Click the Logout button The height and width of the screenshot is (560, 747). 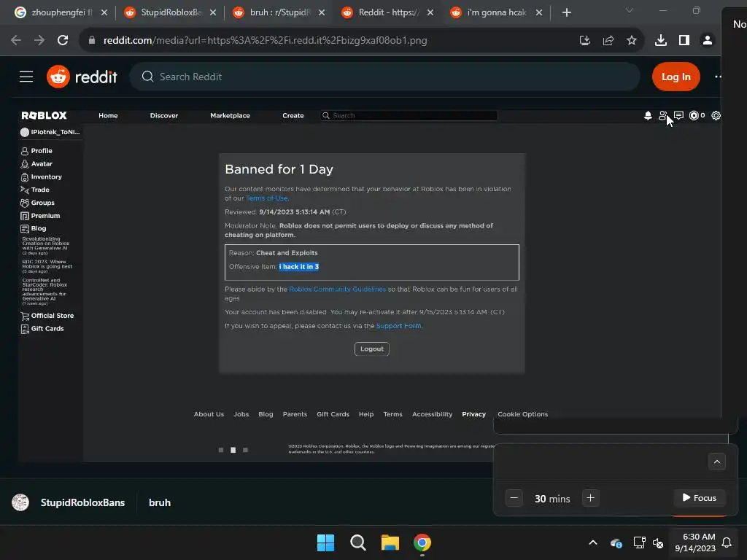pyautogui.click(x=371, y=349)
